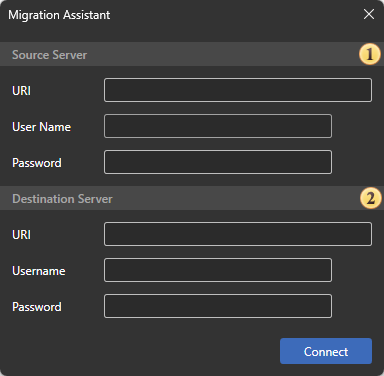This screenshot has height=376, width=384.
Task: Click the Password label under Source Server
Action: tap(37, 163)
